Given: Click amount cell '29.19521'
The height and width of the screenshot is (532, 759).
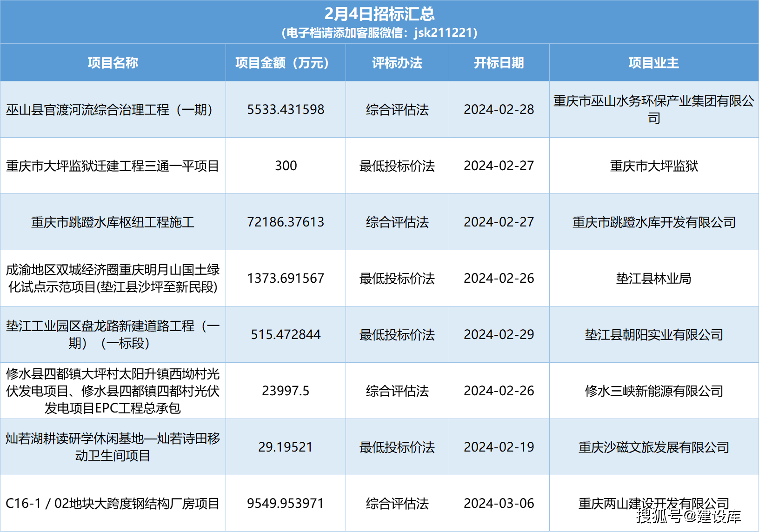Looking at the screenshot, I should pyautogui.click(x=286, y=447).
